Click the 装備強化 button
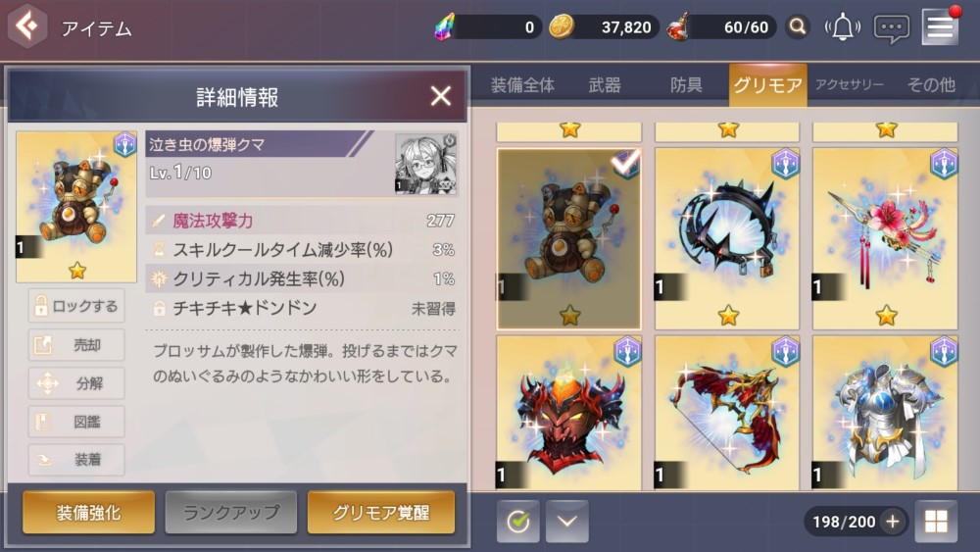The height and width of the screenshot is (552, 980). [x=89, y=513]
